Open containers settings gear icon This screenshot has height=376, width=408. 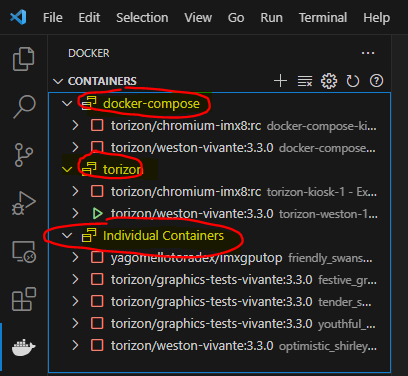coord(329,81)
